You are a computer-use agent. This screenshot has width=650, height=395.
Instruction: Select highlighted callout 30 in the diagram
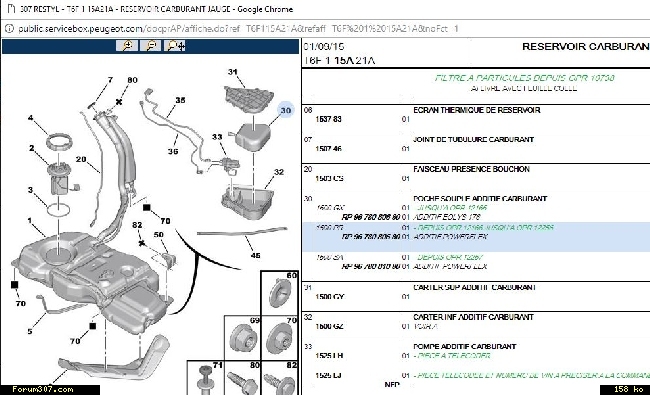pos(286,110)
